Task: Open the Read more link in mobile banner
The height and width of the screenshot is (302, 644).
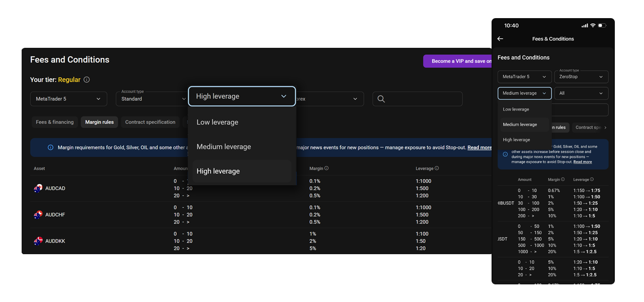Action: click(583, 162)
